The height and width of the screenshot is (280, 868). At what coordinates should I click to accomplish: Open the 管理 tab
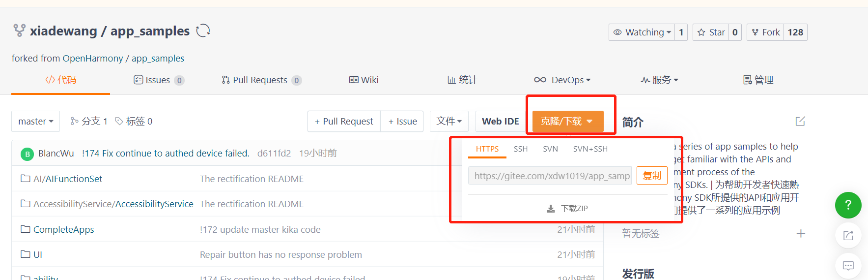pyautogui.click(x=758, y=80)
